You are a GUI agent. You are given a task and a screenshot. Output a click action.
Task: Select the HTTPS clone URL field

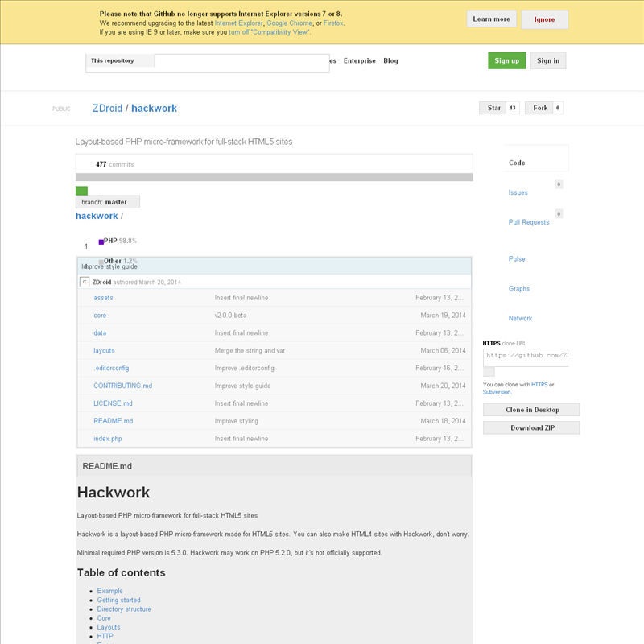[x=526, y=356]
